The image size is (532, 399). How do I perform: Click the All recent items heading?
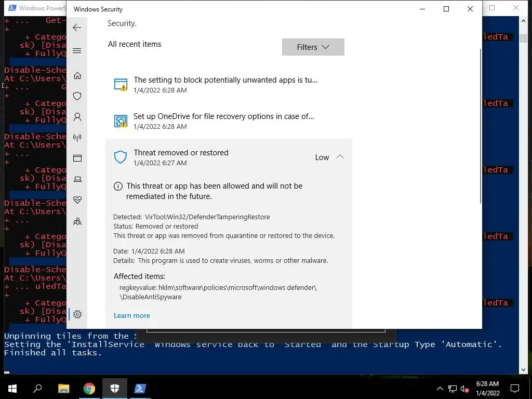coord(135,44)
